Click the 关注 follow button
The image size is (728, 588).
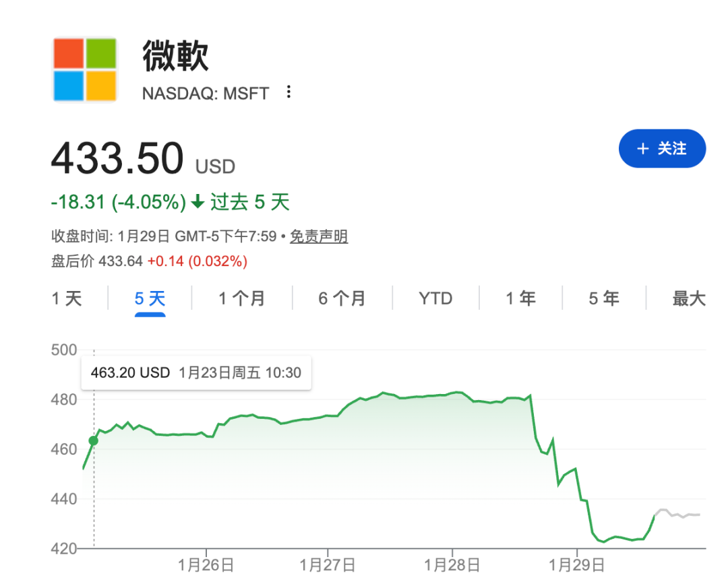661,148
